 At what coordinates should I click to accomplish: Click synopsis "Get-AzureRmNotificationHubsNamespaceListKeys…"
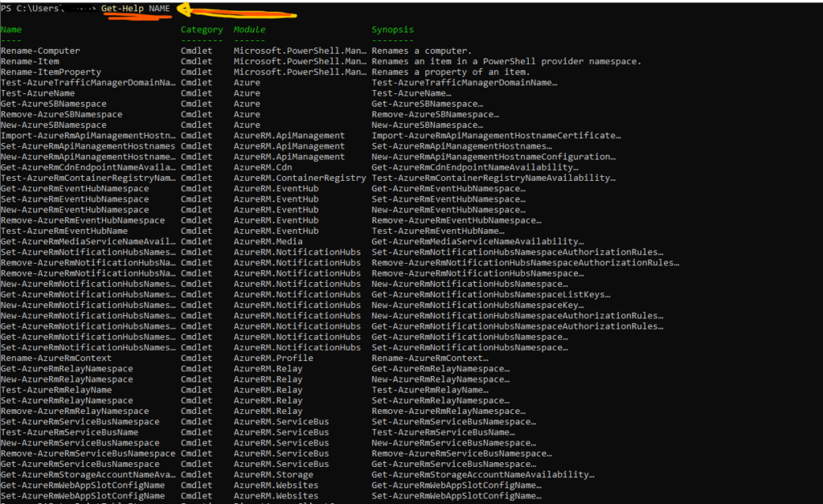click(x=491, y=294)
